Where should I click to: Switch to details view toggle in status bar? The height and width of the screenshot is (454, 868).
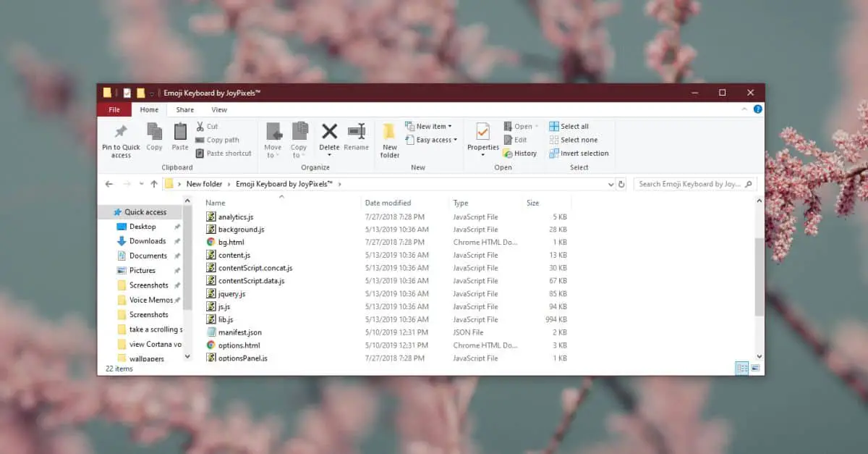point(741,368)
